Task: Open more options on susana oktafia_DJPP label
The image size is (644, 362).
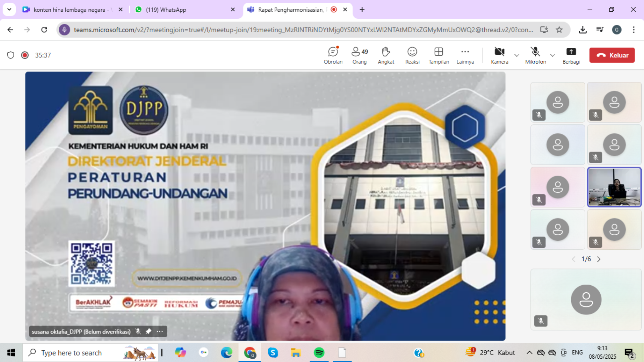Action: point(160,331)
